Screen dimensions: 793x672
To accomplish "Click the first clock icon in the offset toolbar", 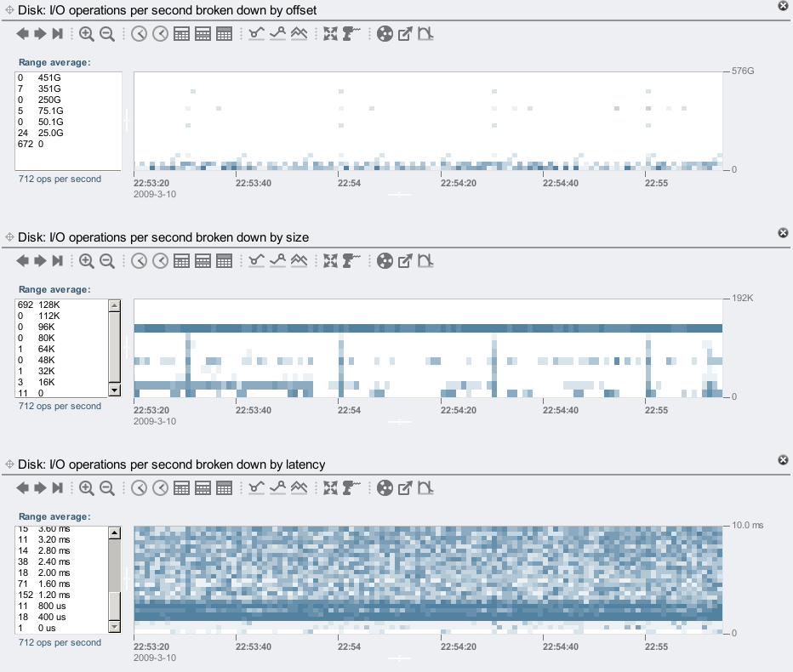I will coord(140,34).
